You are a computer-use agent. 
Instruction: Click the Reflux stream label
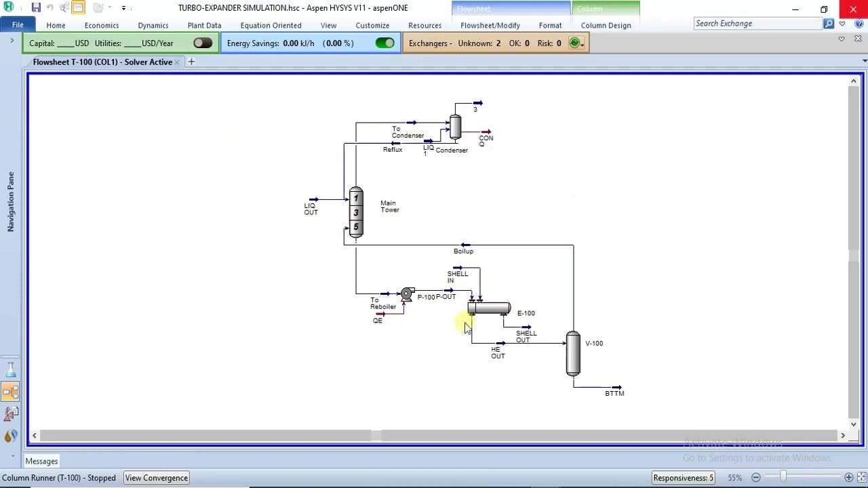[x=393, y=150]
